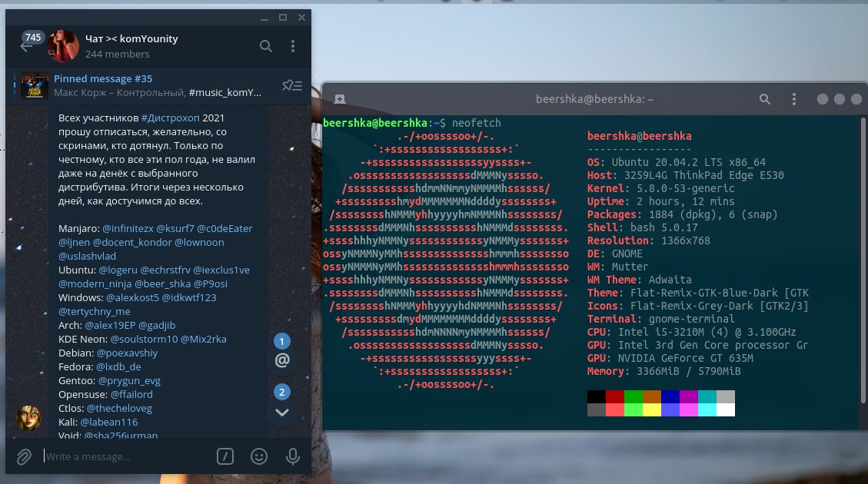868x484 pixels.
Task: Maximize the Telegram window
Action: tap(283, 18)
